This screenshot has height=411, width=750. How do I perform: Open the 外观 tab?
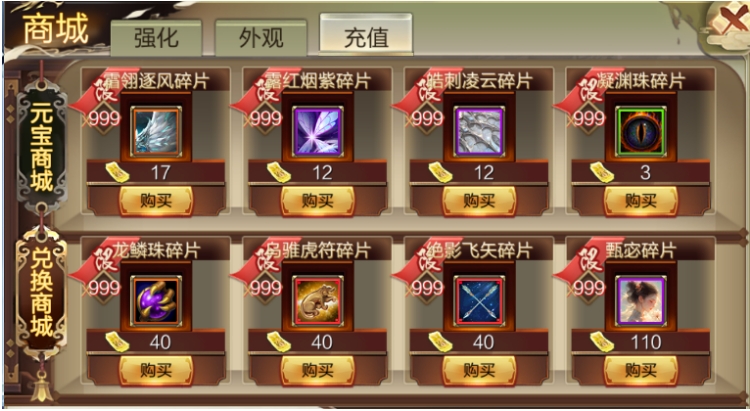click(261, 38)
